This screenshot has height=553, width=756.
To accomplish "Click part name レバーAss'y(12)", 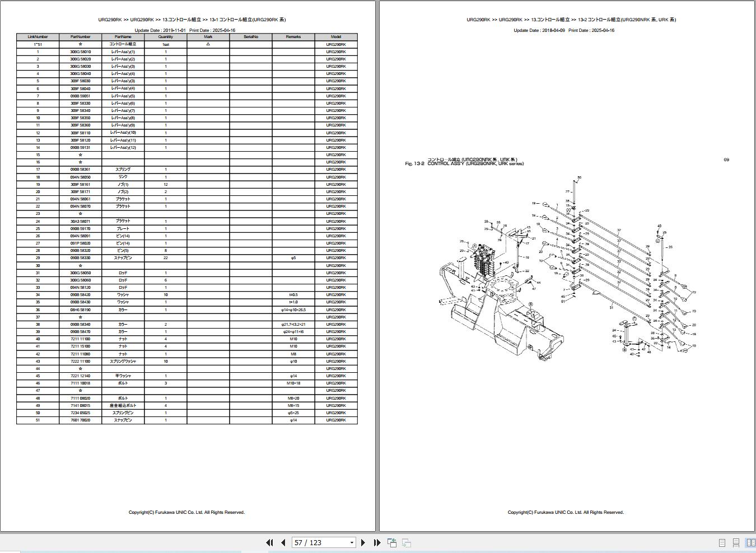I will (x=123, y=147).
